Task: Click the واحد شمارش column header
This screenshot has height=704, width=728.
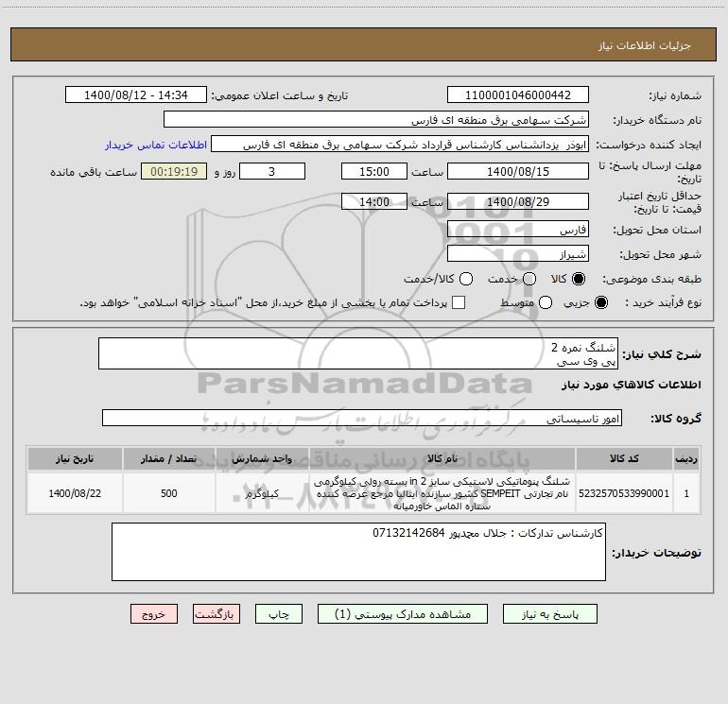Action: coord(262,458)
